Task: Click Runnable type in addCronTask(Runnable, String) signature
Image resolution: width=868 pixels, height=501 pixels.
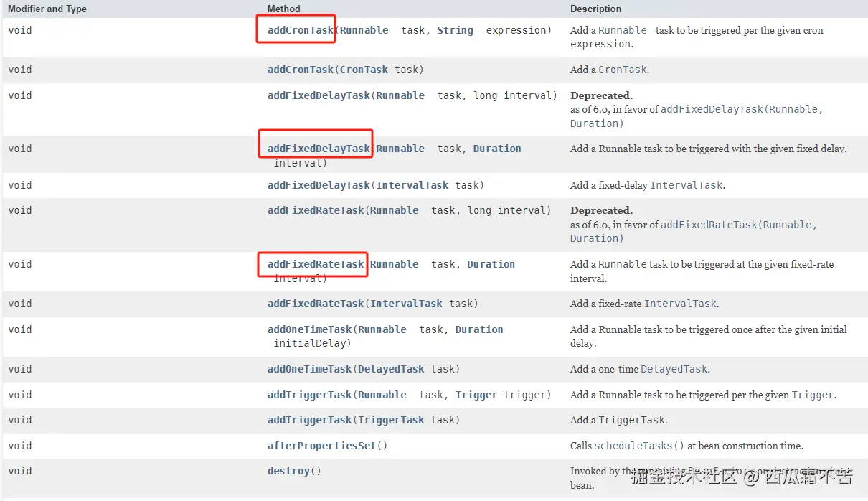Action: [364, 30]
